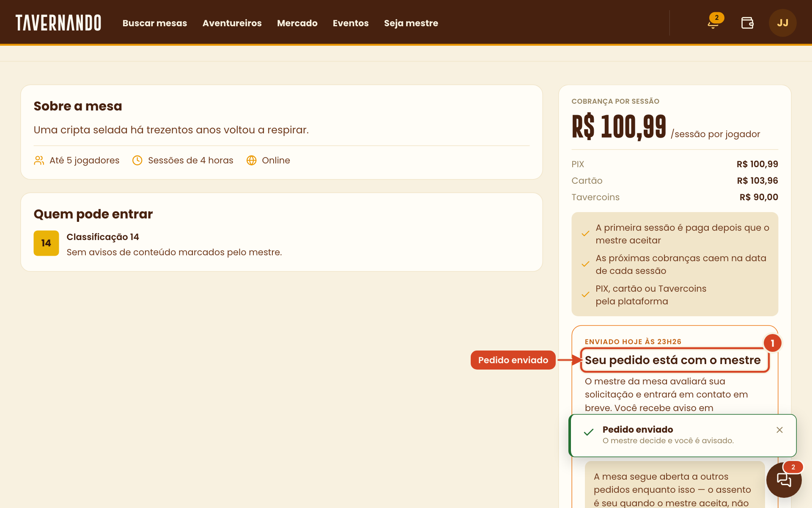The image size is (812, 508).
Task: Open the Aventureiros page
Action: (x=232, y=23)
